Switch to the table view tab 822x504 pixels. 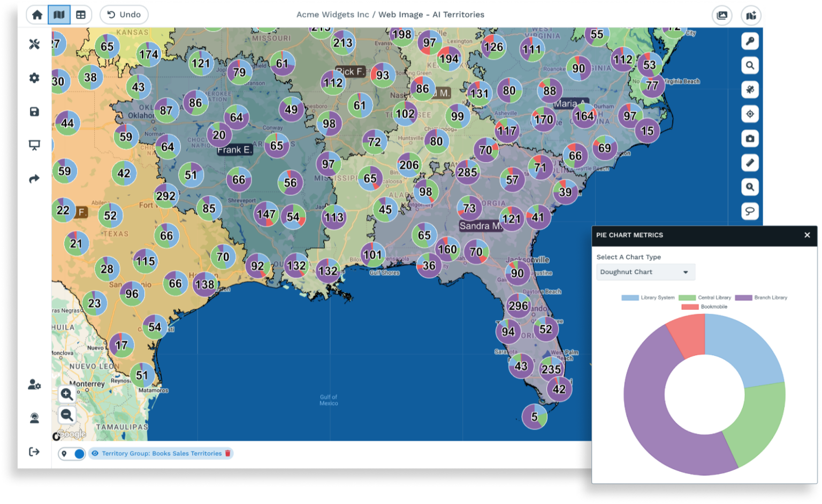80,14
